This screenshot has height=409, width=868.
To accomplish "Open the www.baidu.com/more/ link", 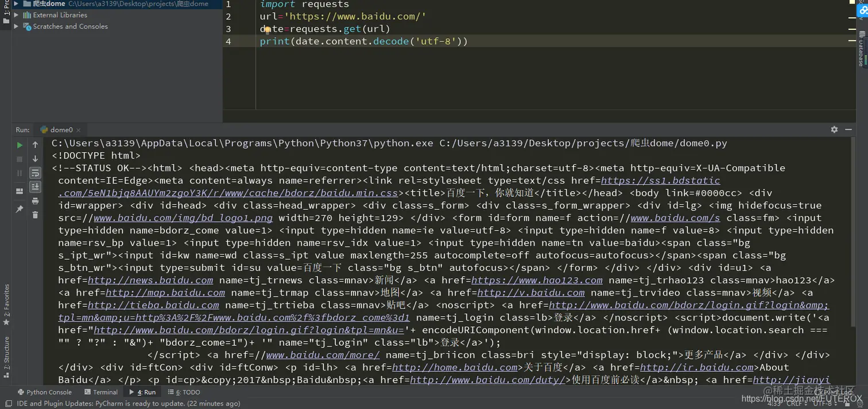I will click(x=323, y=355).
